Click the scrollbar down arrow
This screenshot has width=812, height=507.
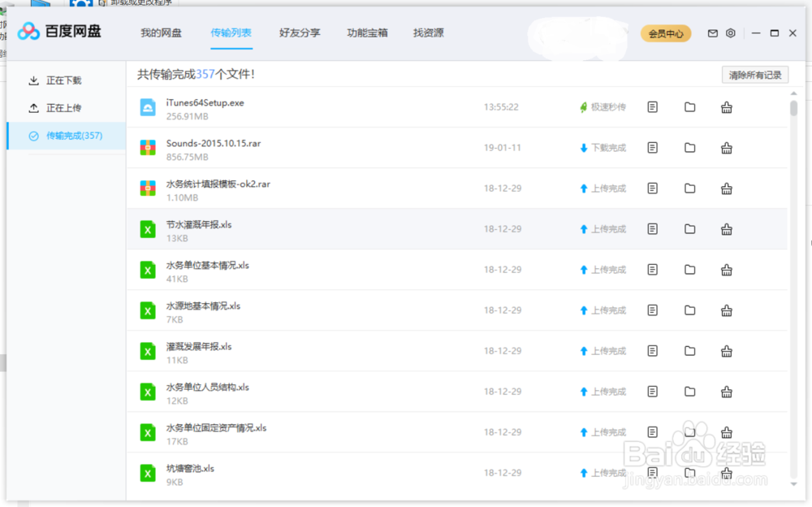pyautogui.click(x=793, y=484)
